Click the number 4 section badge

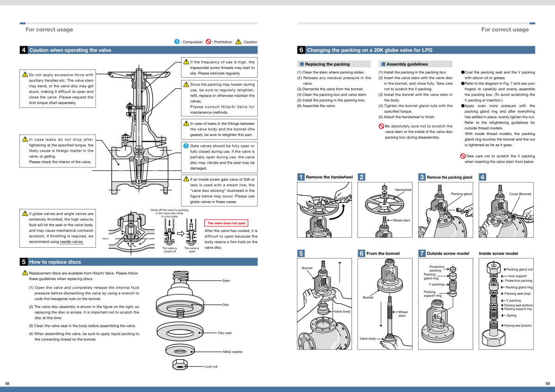click(23, 50)
